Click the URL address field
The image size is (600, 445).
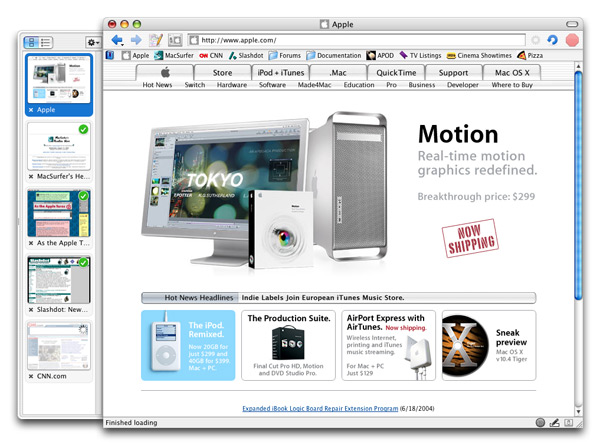coord(357,40)
